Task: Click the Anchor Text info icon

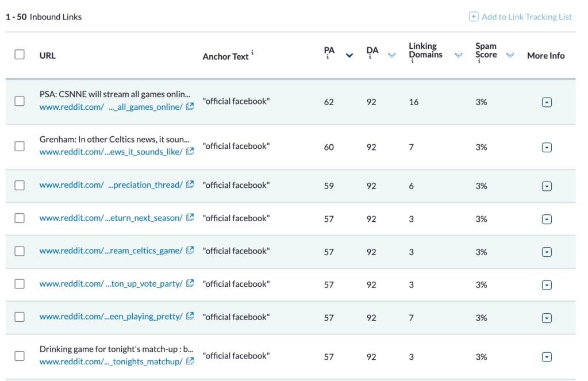Action: (252, 53)
